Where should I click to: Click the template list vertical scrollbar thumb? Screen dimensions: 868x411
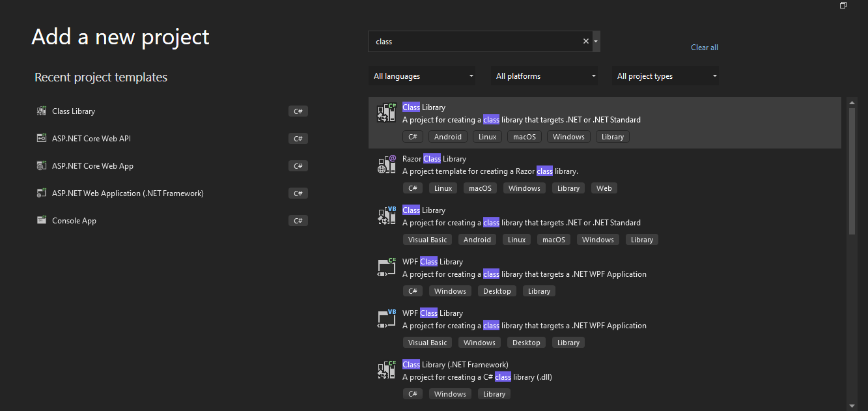[x=852, y=171]
